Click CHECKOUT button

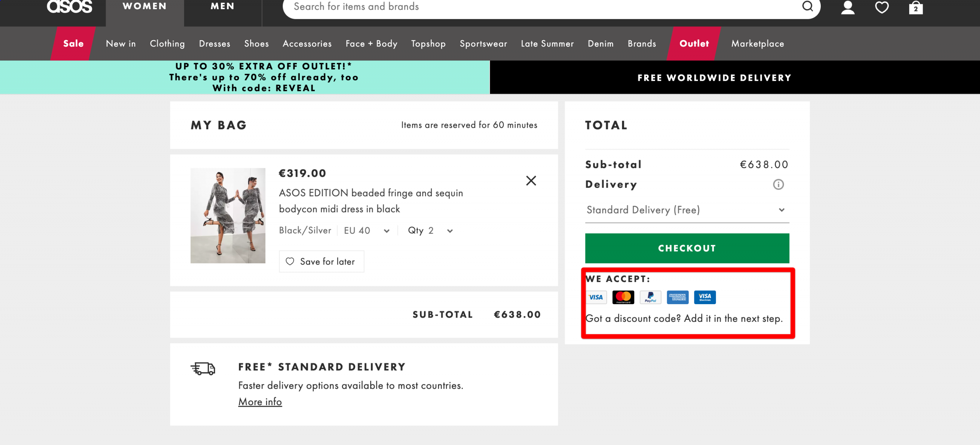click(687, 248)
